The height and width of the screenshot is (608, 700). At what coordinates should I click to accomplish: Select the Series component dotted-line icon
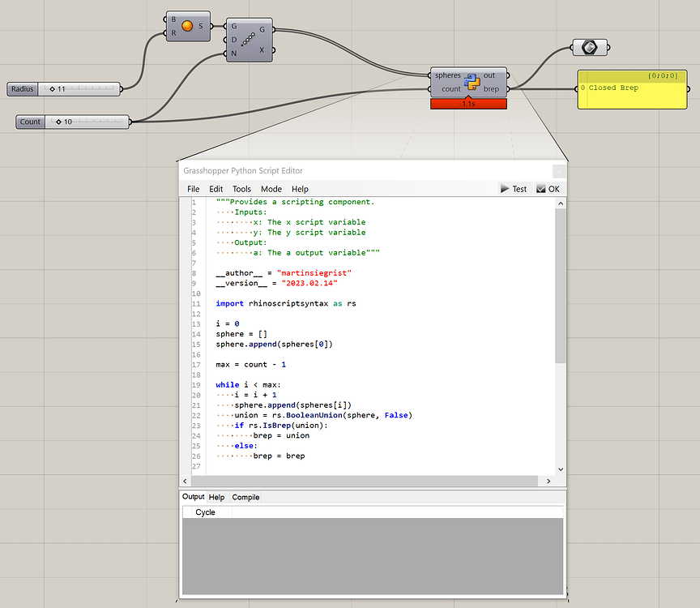click(249, 38)
